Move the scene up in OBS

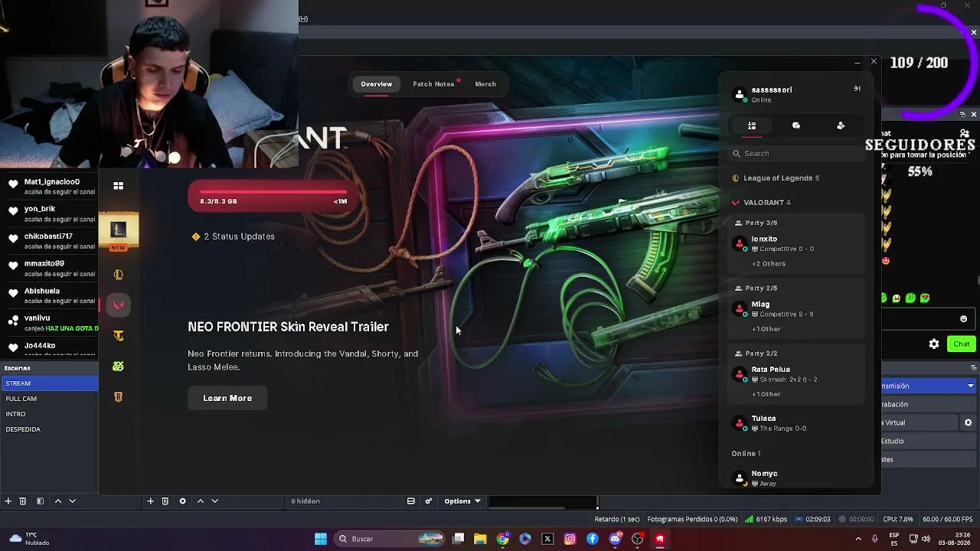point(57,501)
